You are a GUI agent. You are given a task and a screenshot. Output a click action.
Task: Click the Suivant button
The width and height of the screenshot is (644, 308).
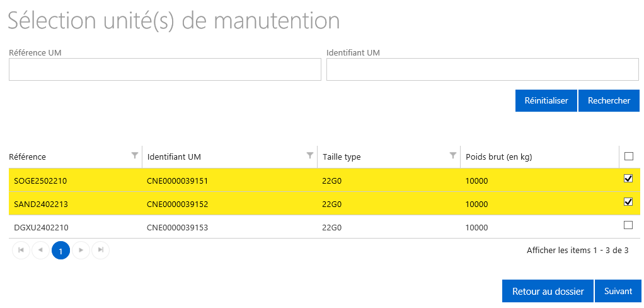pos(618,291)
